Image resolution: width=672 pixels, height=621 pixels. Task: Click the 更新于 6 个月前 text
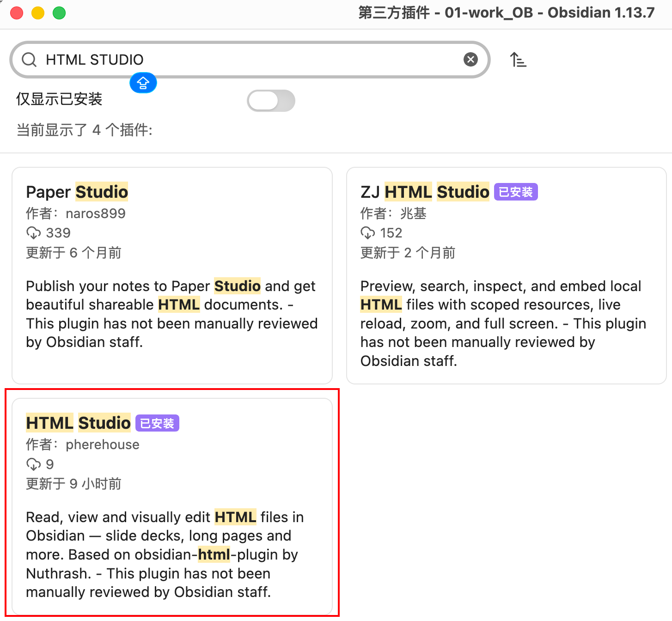[x=73, y=253]
